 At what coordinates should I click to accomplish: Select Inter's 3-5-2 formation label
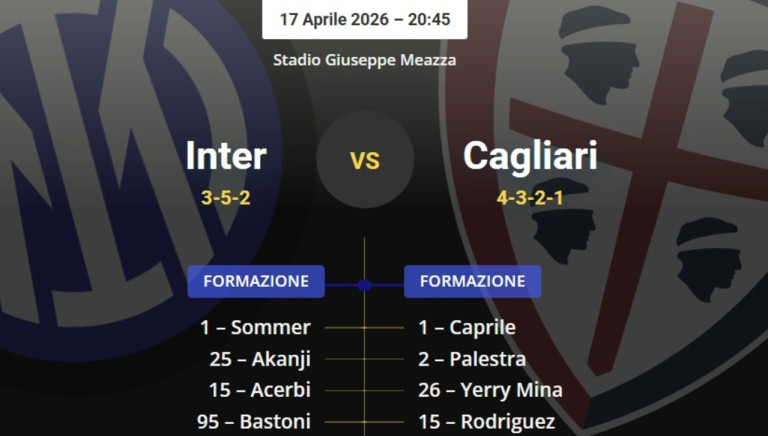tap(226, 197)
